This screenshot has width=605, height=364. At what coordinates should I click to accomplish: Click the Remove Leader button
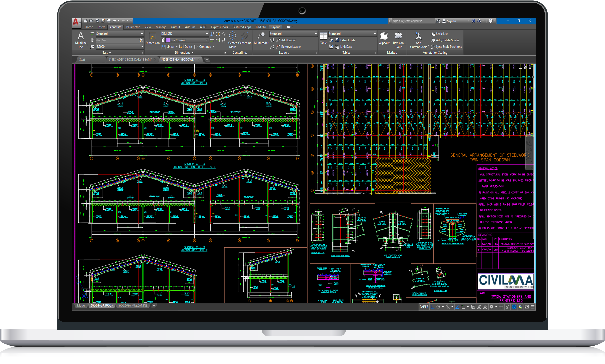tap(289, 47)
